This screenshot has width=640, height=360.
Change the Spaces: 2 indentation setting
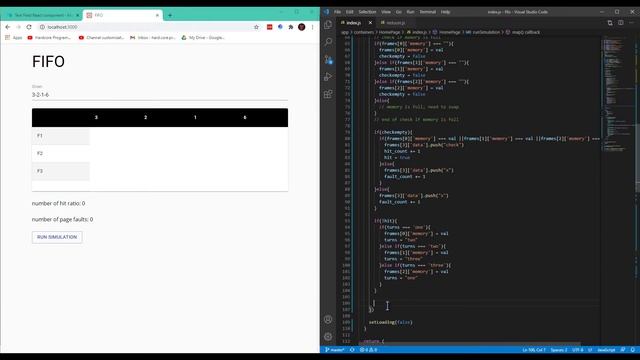pyautogui.click(x=559, y=350)
